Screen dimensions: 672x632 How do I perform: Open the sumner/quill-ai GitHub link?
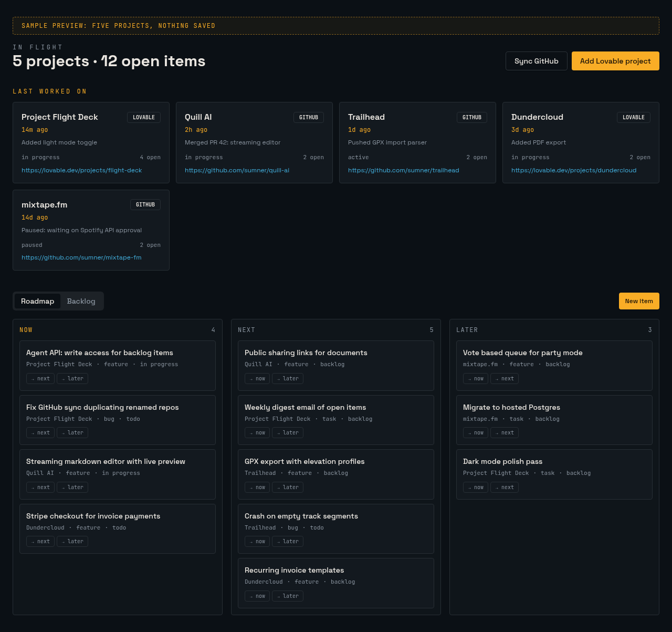[x=237, y=170]
